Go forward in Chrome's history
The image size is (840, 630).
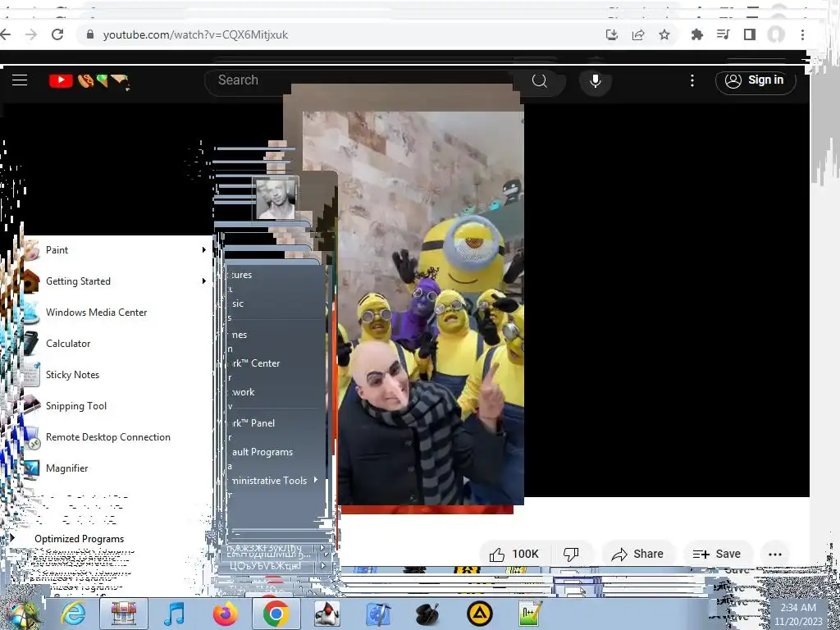[x=32, y=34]
